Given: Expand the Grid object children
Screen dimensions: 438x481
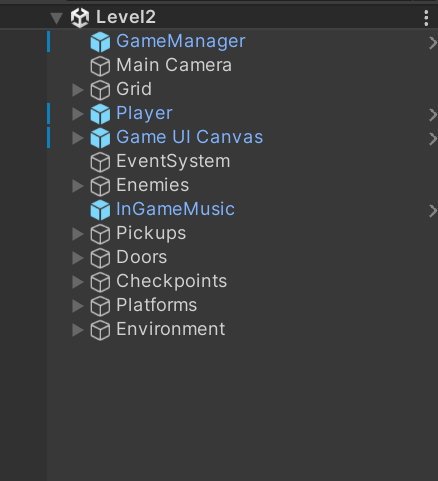Looking at the screenshot, I should 78,90.
